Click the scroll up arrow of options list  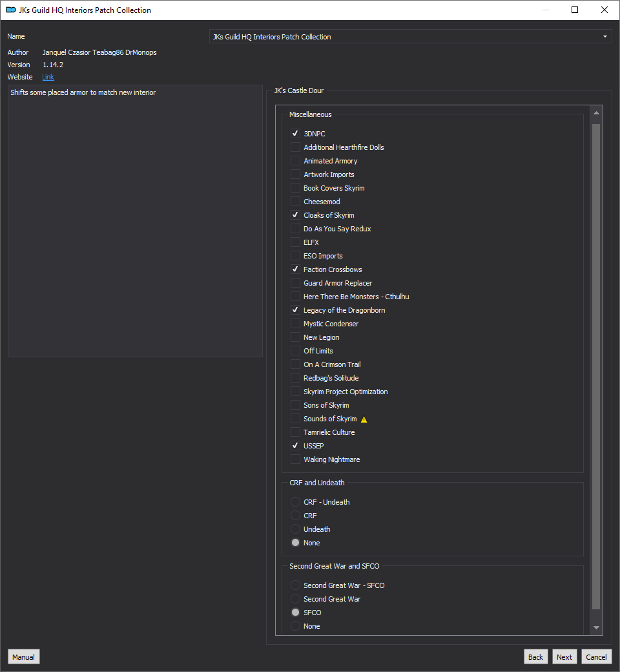pos(596,113)
